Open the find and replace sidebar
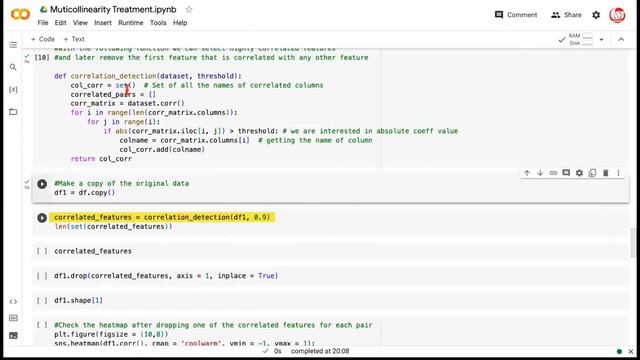 [13, 67]
